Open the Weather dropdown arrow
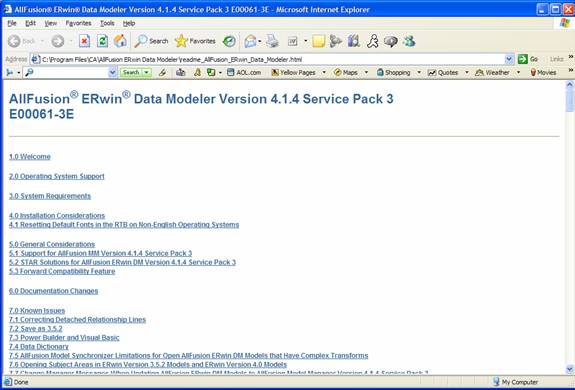This screenshot has width=575, height=390. [x=518, y=73]
